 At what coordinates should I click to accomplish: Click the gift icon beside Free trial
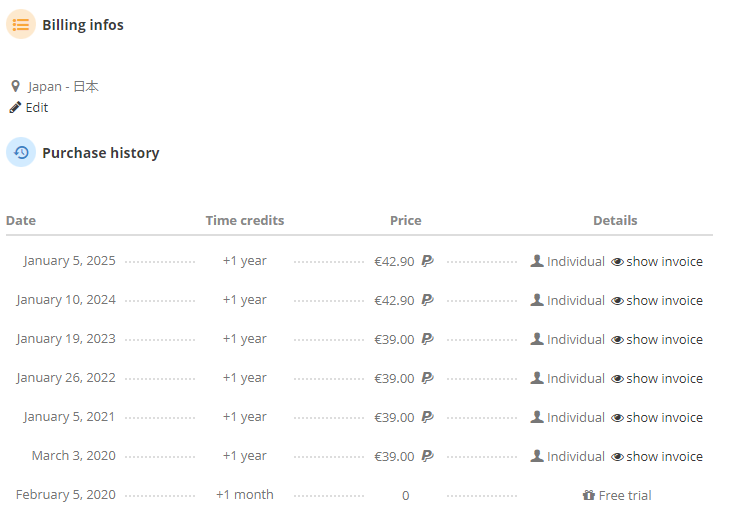coord(589,495)
